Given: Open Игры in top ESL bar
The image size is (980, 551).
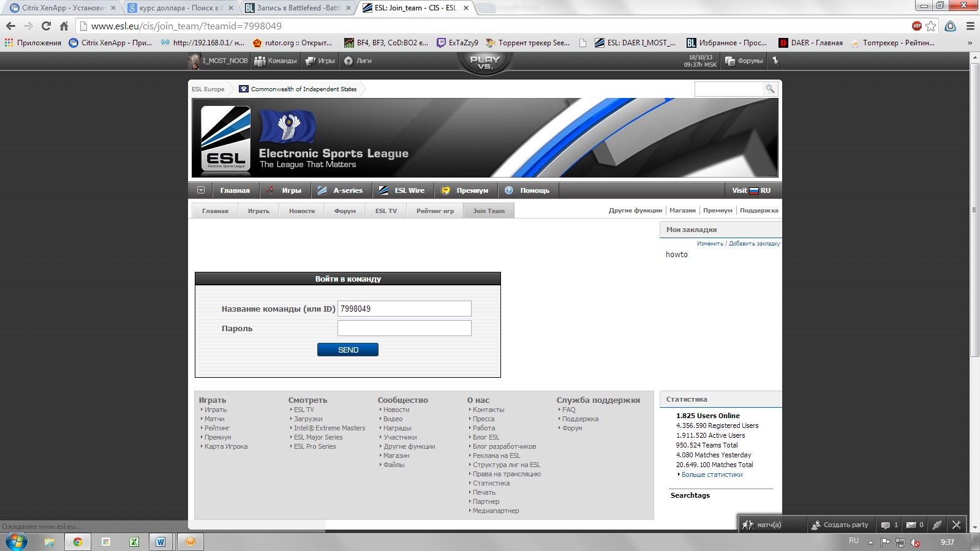Looking at the screenshot, I should point(320,61).
